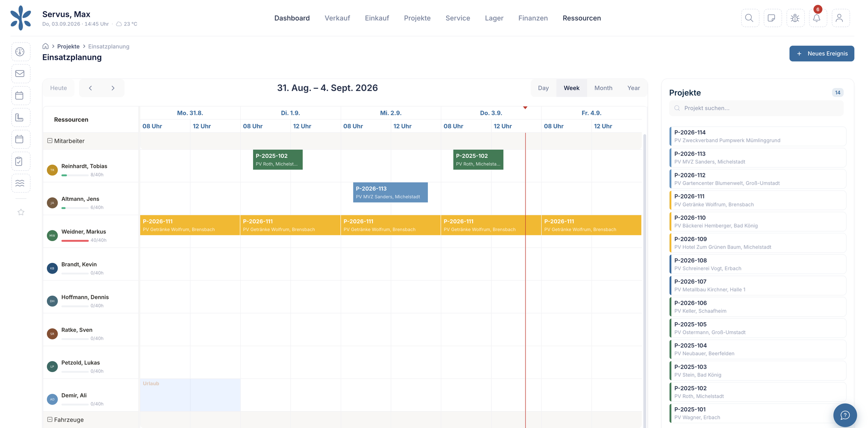Collapse the Mitarbeiter group
Screen dimensions: 868x428
(50, 141)
